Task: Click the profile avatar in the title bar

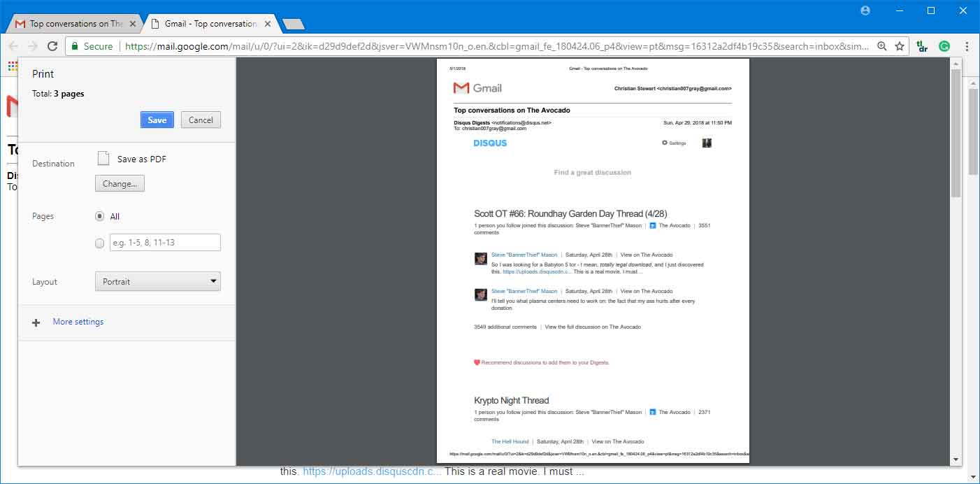Action: pyautogui.click(x=865, y=10)
